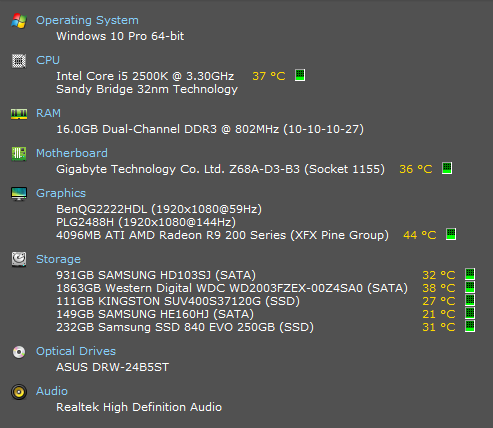Click the CPU temperature status indicator

click(x=300, y=75)
